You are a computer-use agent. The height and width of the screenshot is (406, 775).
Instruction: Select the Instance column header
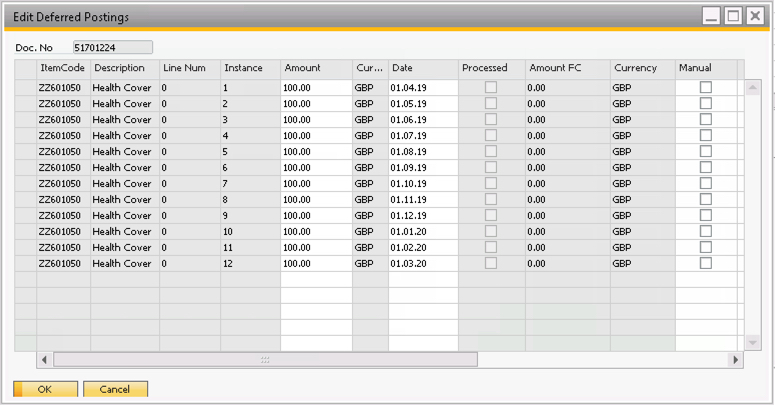[x=250, y=68]
